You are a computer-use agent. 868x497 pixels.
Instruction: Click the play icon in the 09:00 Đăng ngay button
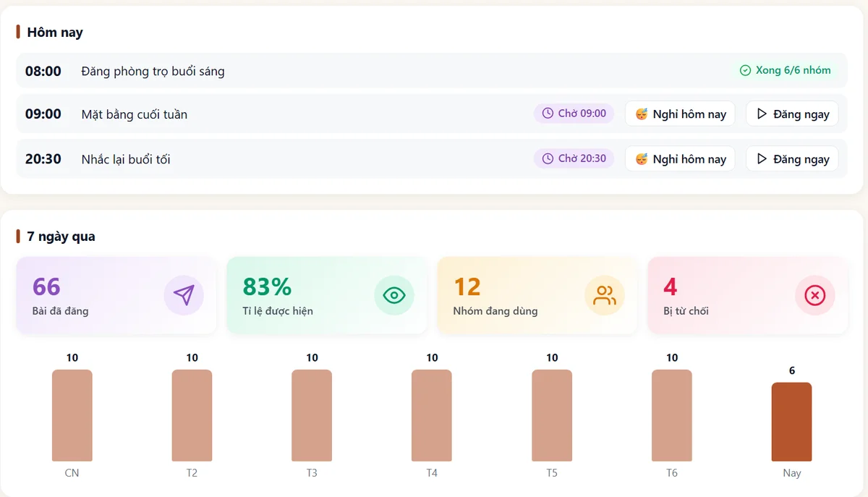click(x=762, y=114)
